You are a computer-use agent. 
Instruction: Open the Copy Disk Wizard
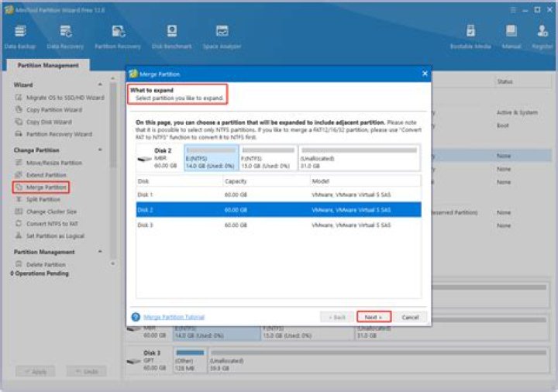click(49, 122)
